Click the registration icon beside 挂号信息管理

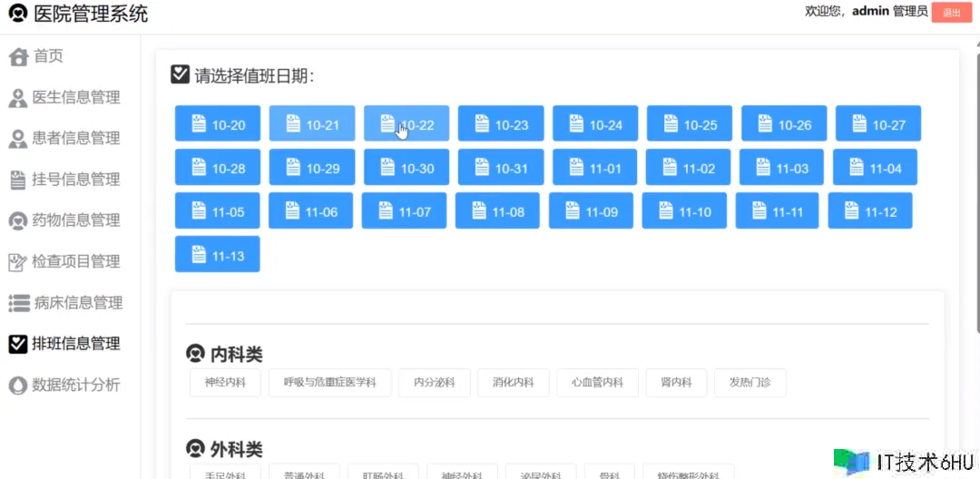tap(18, 180)
